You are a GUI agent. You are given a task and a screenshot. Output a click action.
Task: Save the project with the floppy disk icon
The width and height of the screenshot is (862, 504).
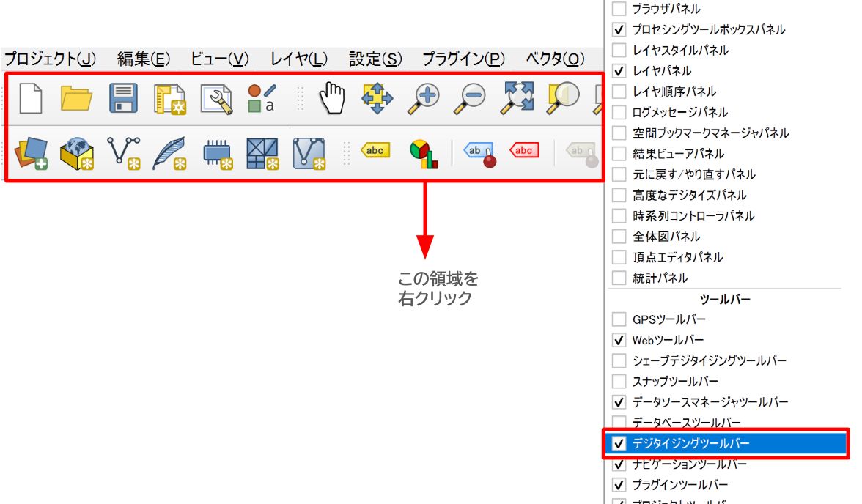tap(123, 98)
